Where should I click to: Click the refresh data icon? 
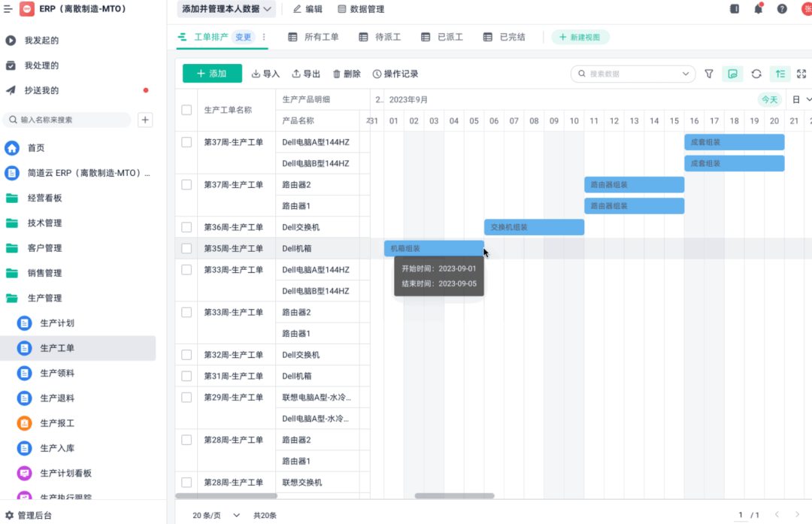(x=756, y=74)
